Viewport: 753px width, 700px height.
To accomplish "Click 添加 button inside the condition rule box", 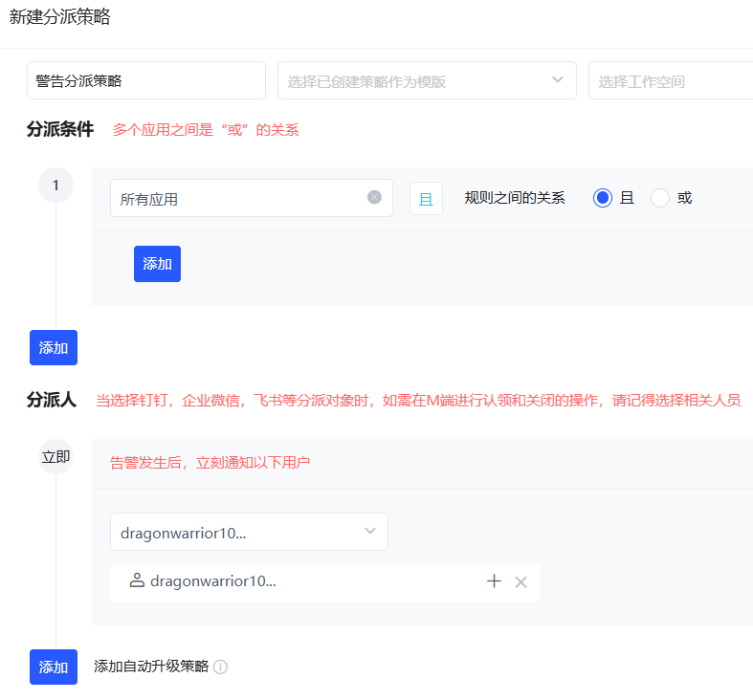I will (157, 264).
